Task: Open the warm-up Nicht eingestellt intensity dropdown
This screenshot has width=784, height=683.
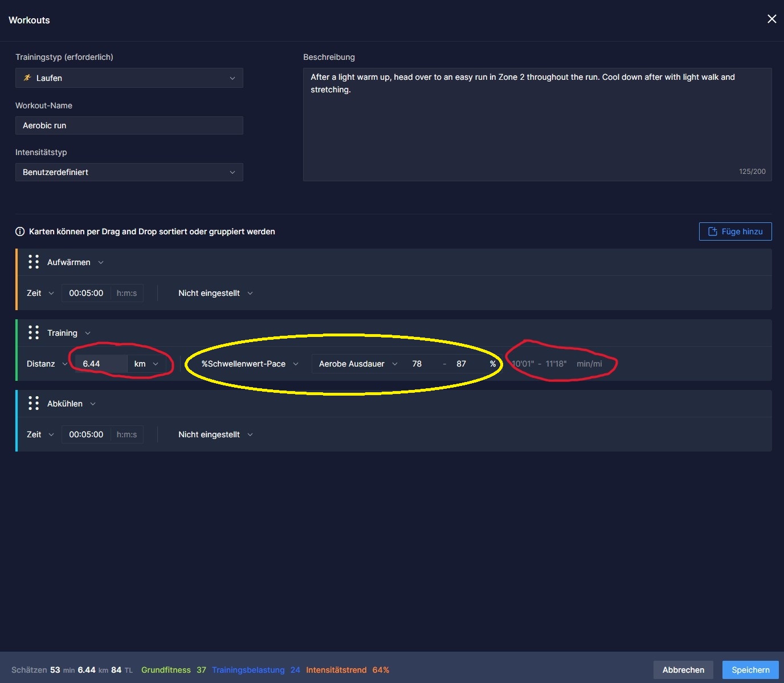Action: tap(215, 293)
